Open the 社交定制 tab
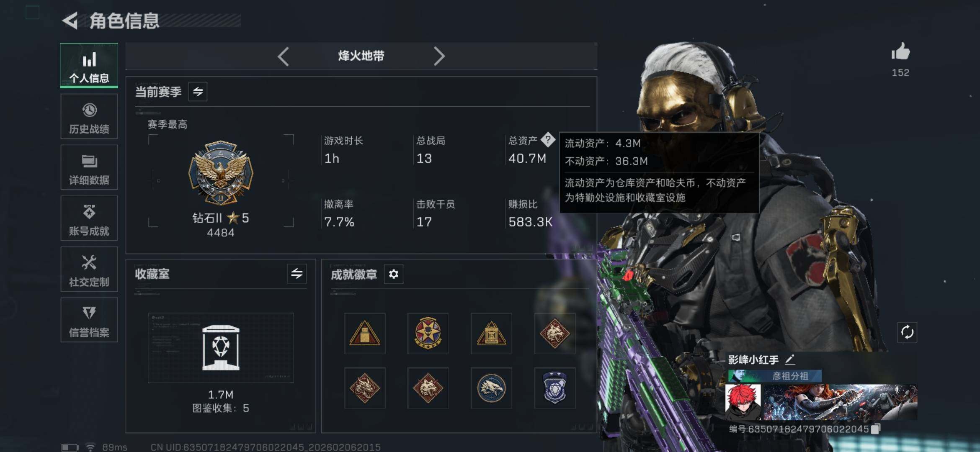Image resolution: width=980 pixels, height=452 pixels. click(x=89, y=270)
